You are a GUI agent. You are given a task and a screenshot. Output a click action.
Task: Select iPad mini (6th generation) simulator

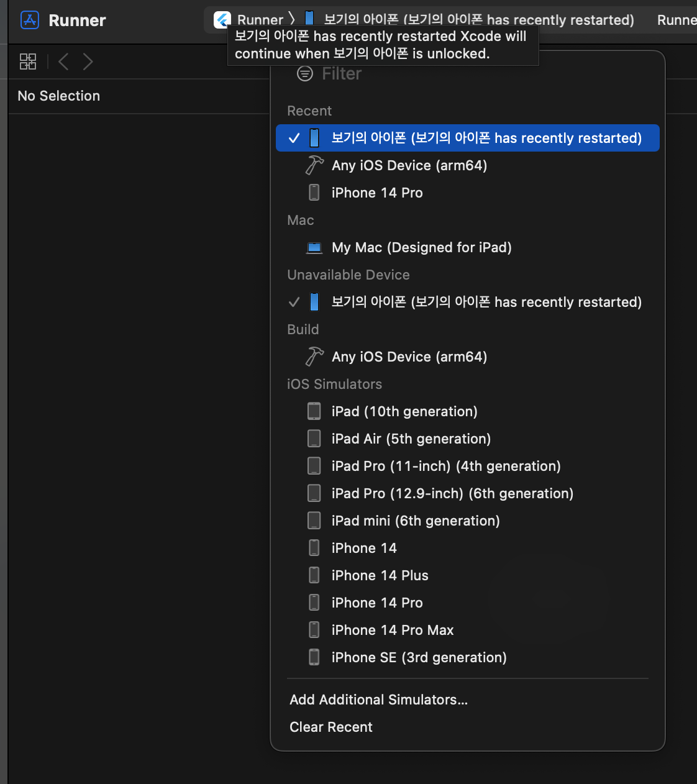[468, 521]
